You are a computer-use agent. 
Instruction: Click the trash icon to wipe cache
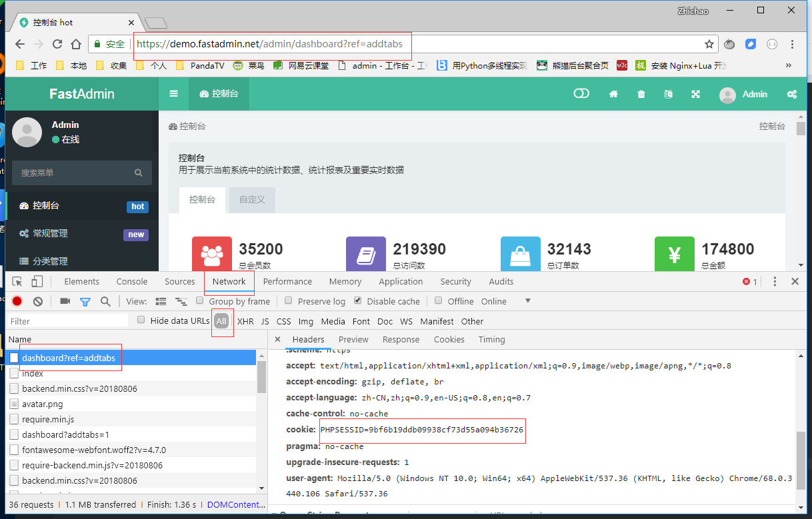pos(641,94)
